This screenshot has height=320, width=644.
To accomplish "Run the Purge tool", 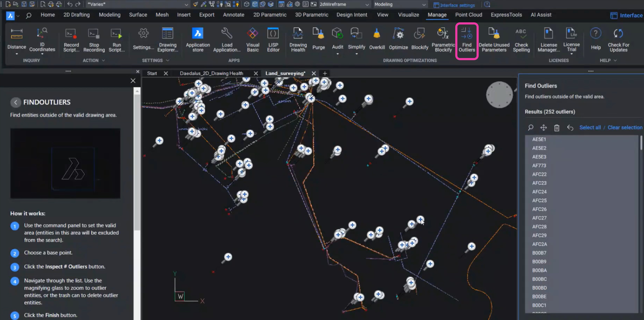I will [319, 39].
